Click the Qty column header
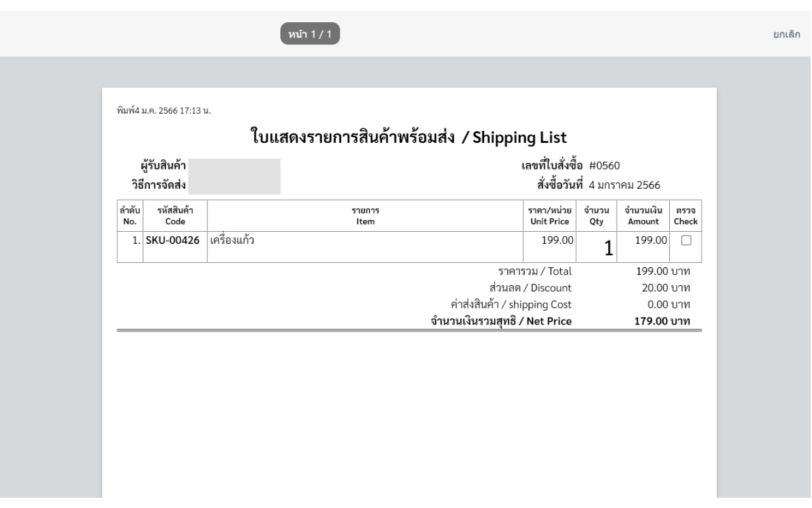The height and width of the screenshot is (508, 812). (x=596, y=216)
